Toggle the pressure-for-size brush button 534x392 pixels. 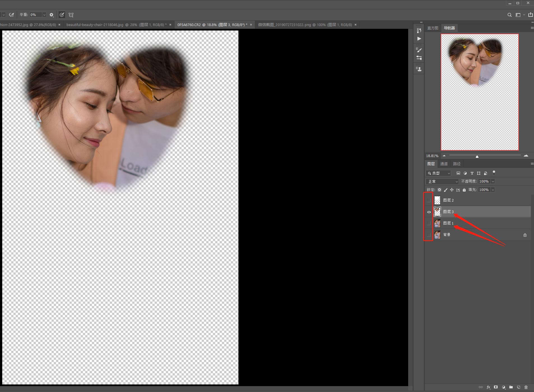pyautogui.click(x=62, y=15)
